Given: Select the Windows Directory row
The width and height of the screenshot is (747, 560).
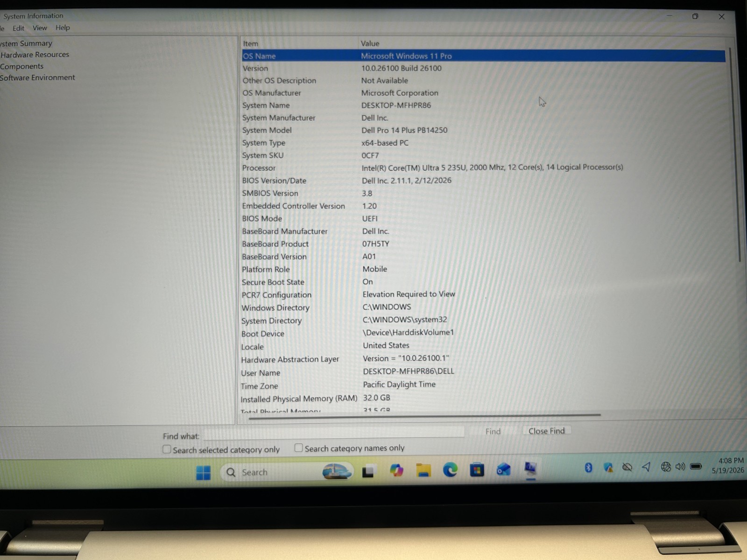Looking at the screenshot, I should [483, 308].
